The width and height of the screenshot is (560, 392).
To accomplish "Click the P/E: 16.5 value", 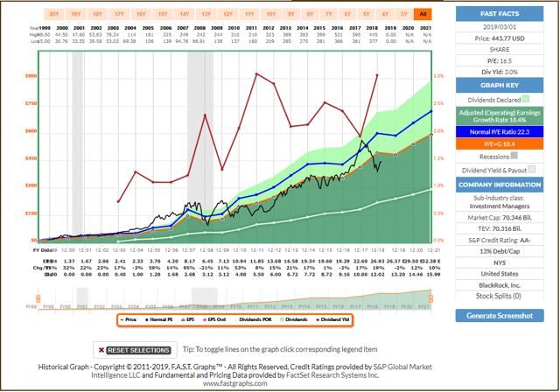I will point(500,60).
